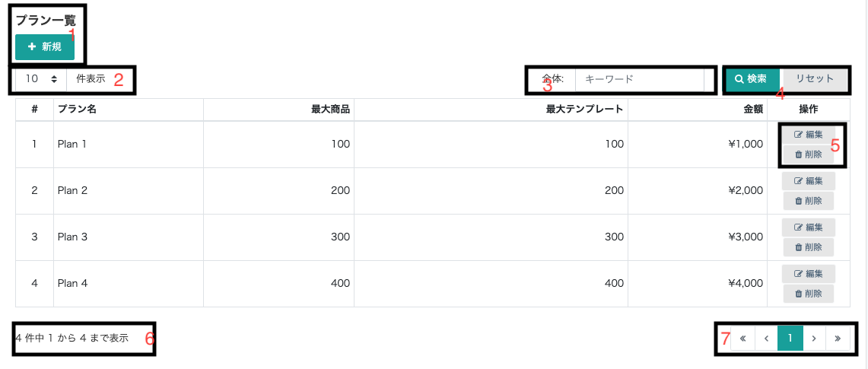Delete Plan 4 using 削除 button
Screen dimensions: 868x369
pos(808,294)
